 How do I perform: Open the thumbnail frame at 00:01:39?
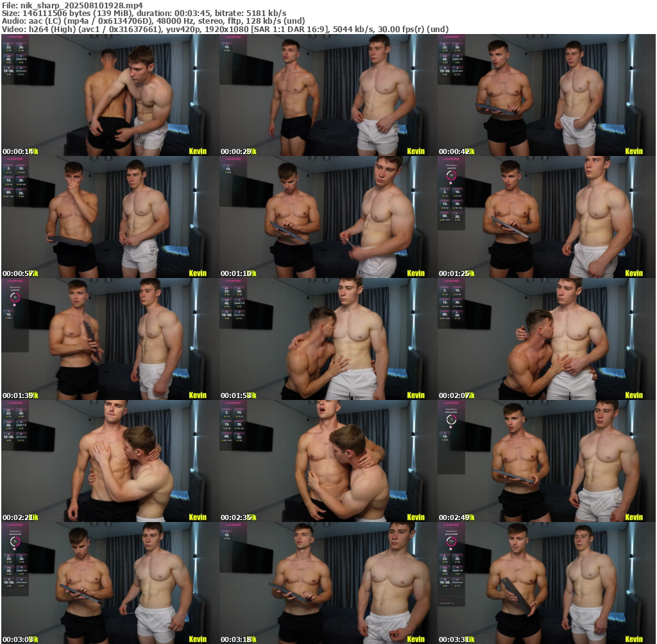110,339
